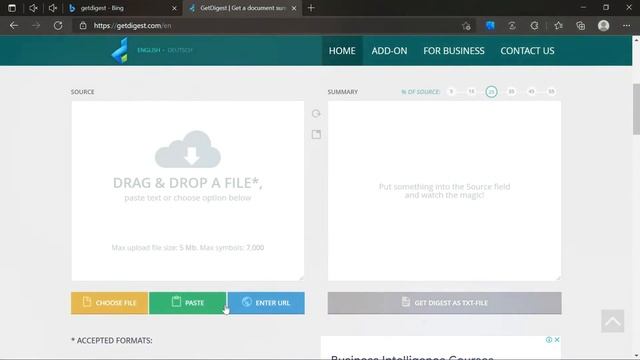Open the user profile avatar

[x=604, y=26]
